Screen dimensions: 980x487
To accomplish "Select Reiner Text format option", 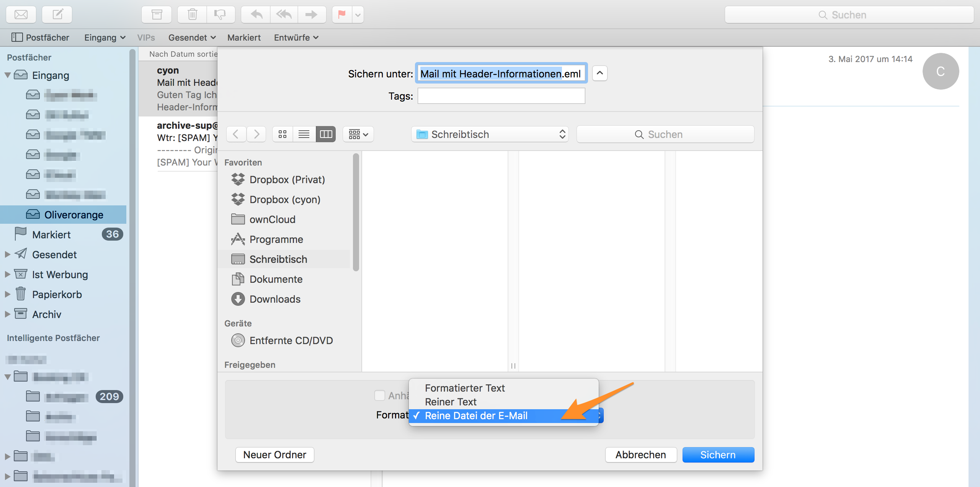I will 451,402.
